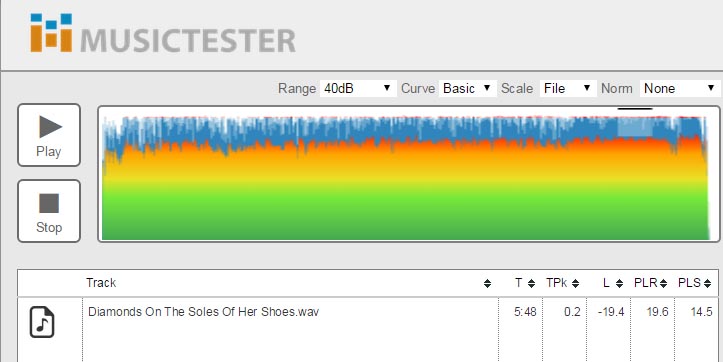The image size is (723, 362).
Task: Select Diamonds On The Soles track row
Action: tap(368, 329)
